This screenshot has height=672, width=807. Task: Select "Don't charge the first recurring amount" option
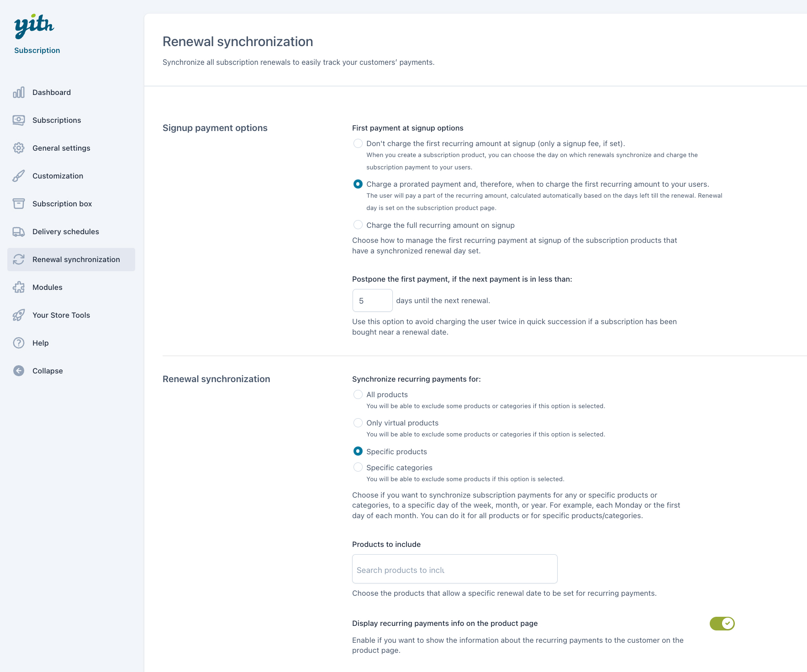358,144
